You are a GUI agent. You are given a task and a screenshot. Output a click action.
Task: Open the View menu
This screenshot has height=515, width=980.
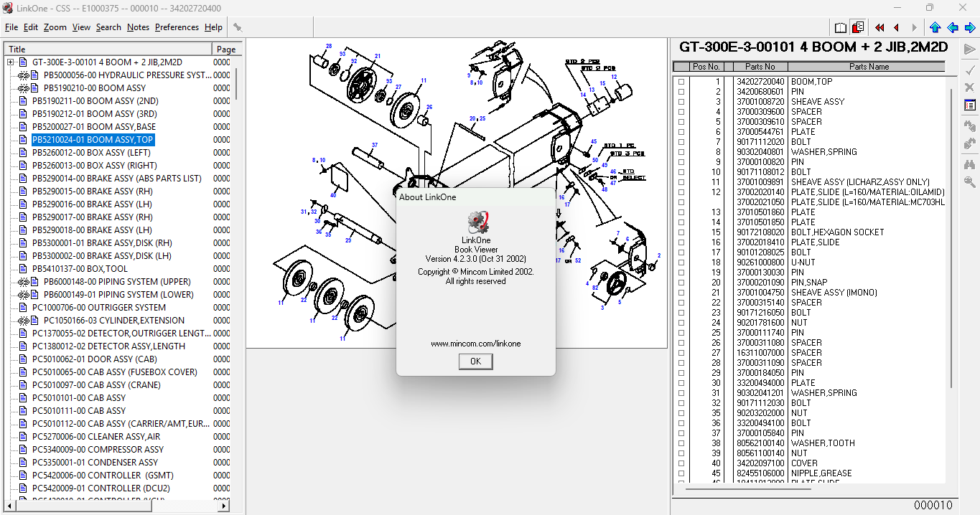coord(82,27)
